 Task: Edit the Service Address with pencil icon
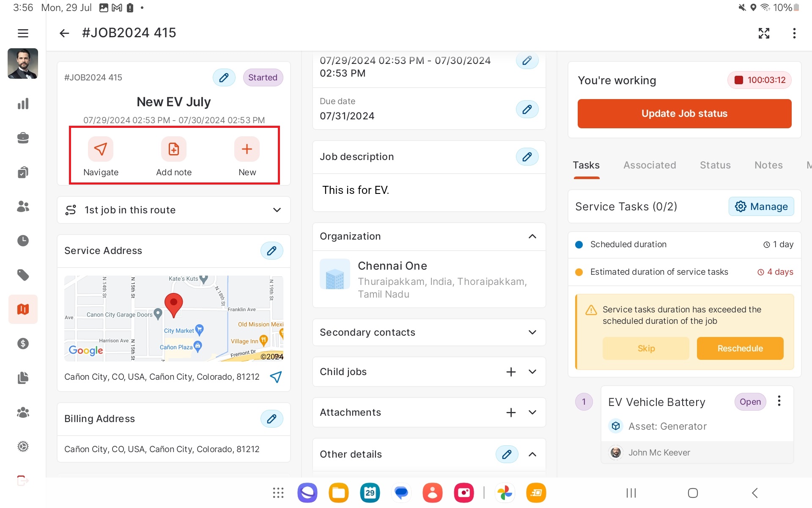coord(272,251)
